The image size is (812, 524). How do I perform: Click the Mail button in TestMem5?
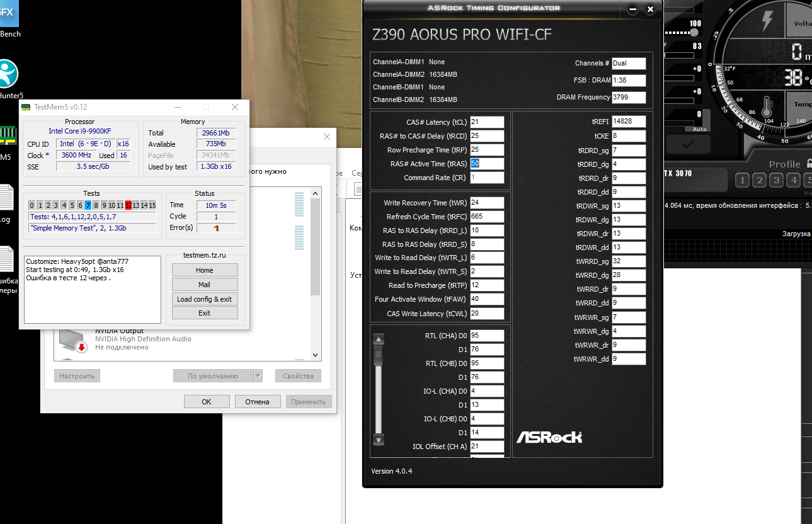tap(205, 285)
